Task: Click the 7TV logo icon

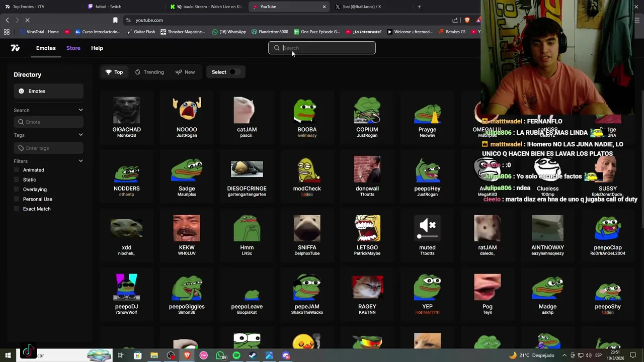Action: [15, 48]
